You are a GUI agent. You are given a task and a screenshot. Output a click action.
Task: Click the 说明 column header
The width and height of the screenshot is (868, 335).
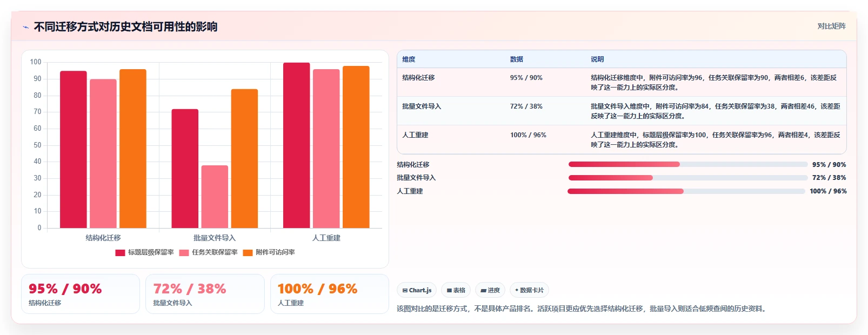pyautogui.click(x=597, y=59)
